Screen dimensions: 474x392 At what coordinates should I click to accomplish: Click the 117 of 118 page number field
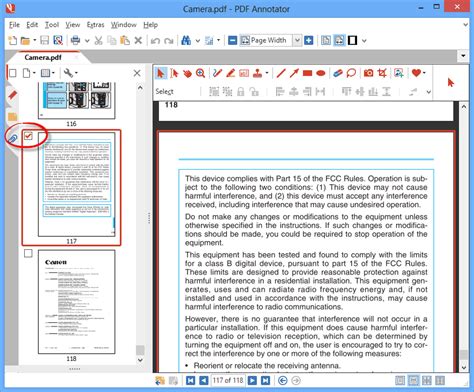[228, 380]
